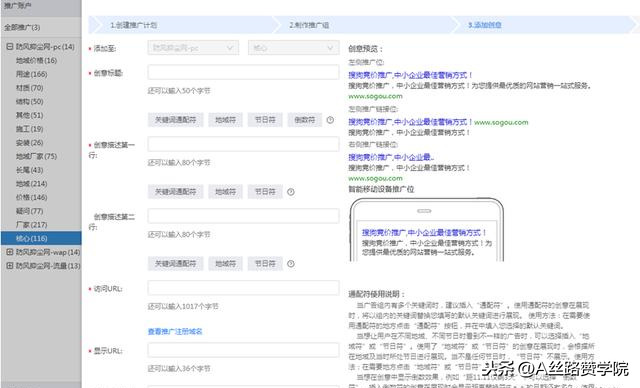Focus the 创意描述第二行 input field

(x=243, y=216)
